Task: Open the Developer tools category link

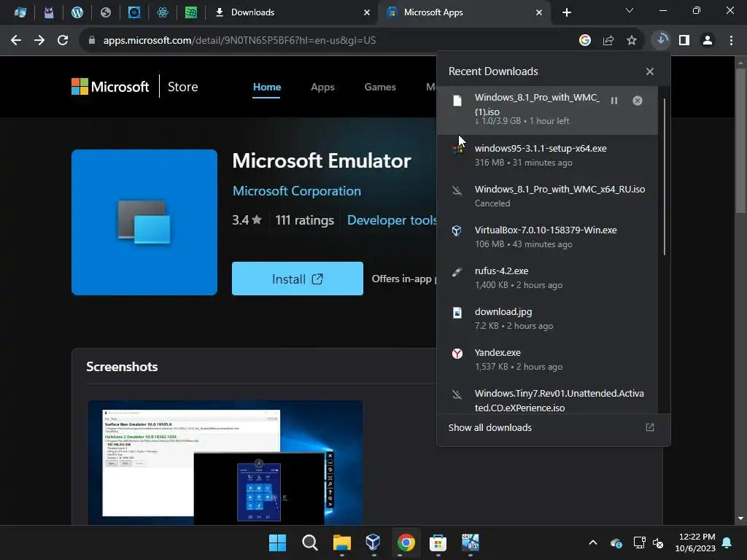Action: (x=392, y=220)
